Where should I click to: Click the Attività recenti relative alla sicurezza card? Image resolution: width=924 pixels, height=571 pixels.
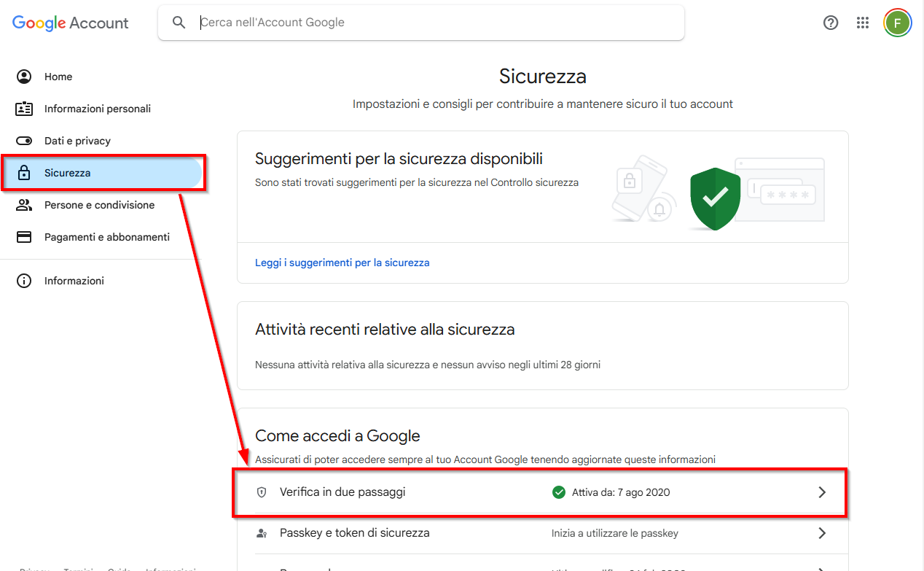pos(542,346)
